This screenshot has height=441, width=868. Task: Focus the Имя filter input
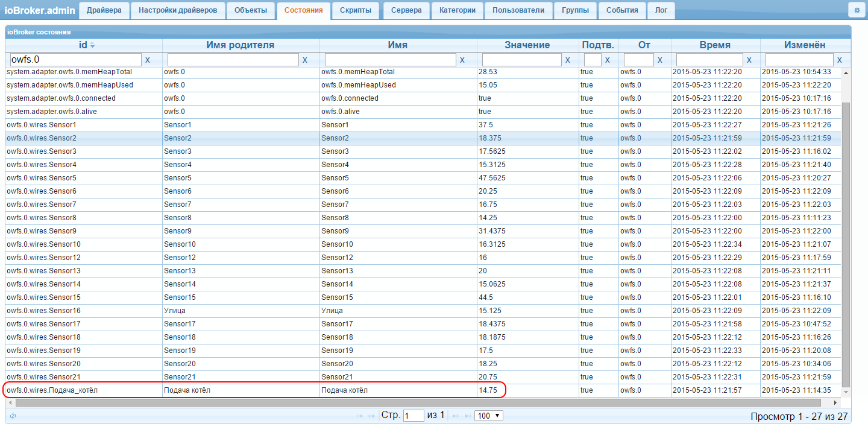click(x=390, y=60)
